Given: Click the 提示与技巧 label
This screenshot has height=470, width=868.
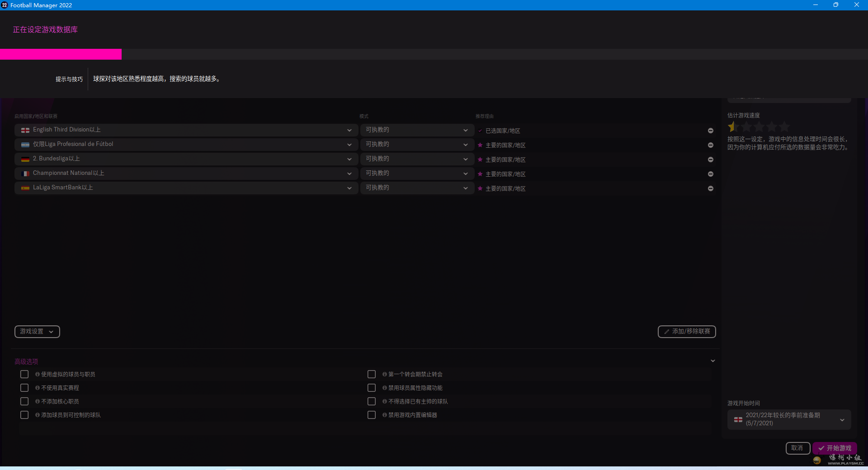Looking at the screenshot, I should click(x=69, y=79).
